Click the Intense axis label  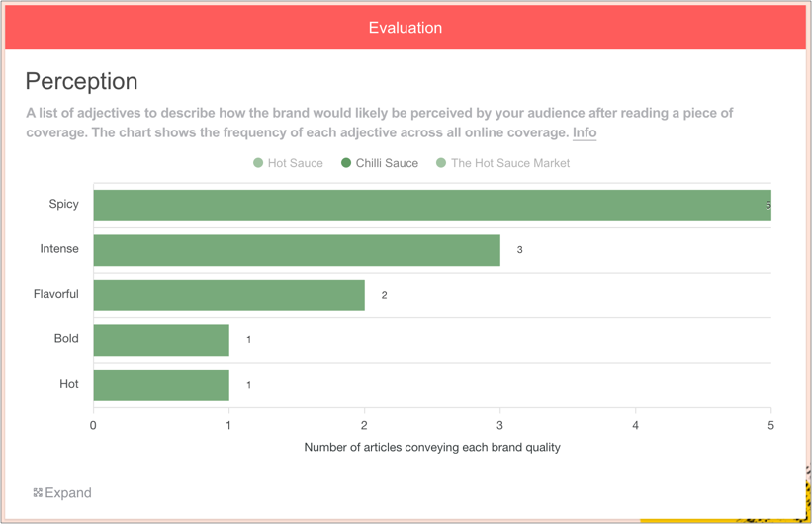pyautogui.click(x=59, y=249)
